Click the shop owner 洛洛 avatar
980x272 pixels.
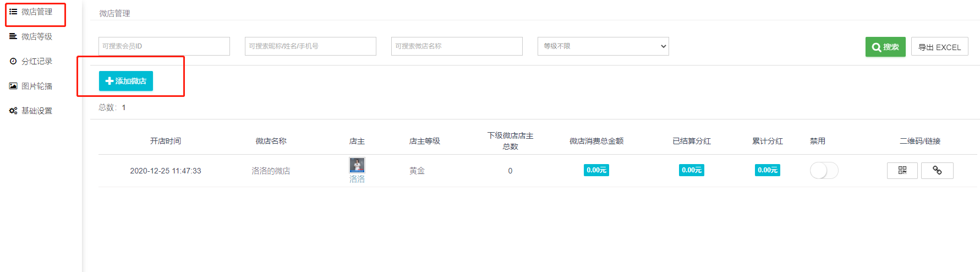[357, 165]
